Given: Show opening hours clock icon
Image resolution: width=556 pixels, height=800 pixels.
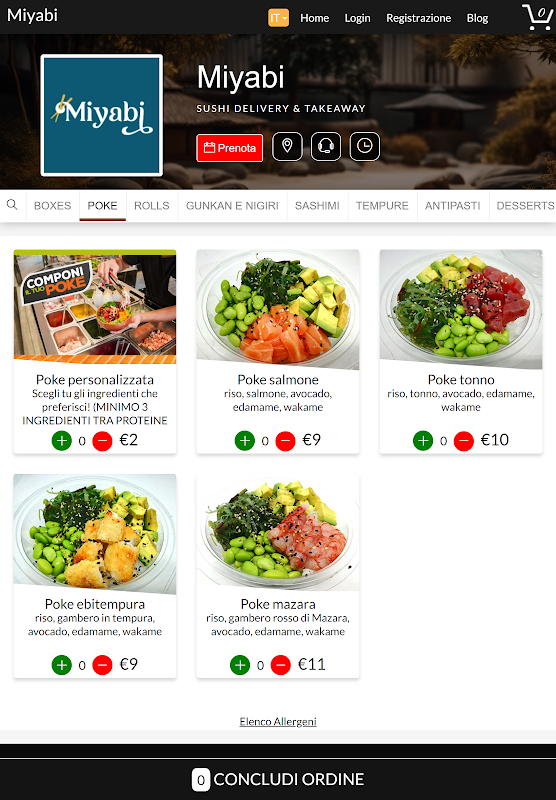Looking at the screenshot, I should (365, 147).
